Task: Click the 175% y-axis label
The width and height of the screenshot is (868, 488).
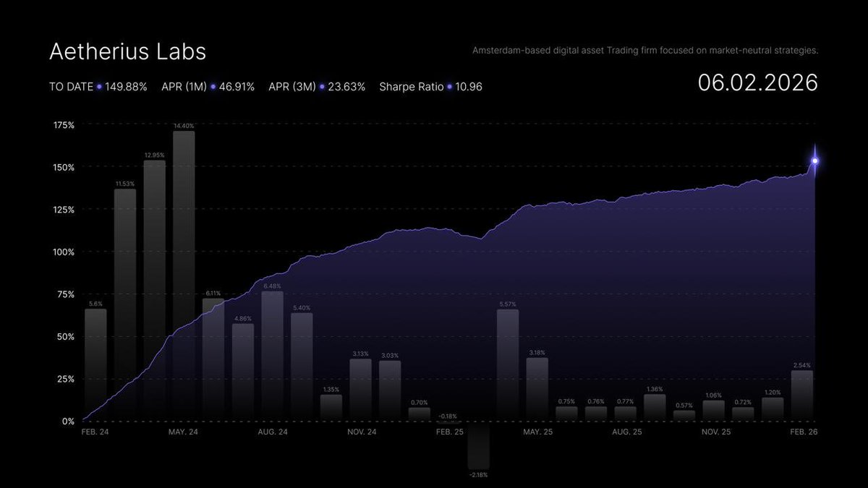Action: point(64,125)
